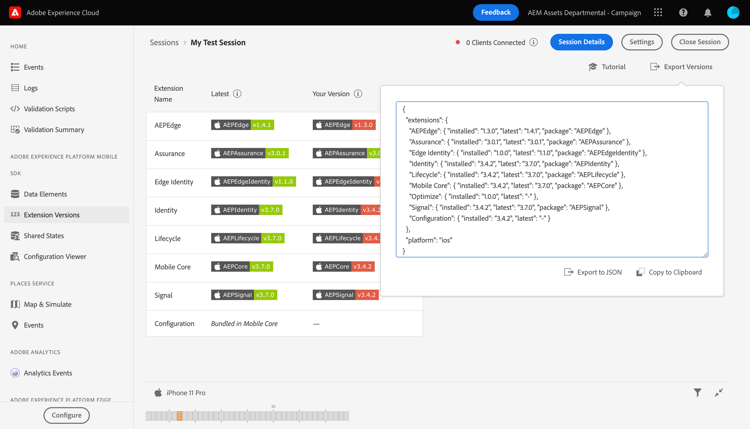Click the Events list icon under Home

(x=15, y=67)
